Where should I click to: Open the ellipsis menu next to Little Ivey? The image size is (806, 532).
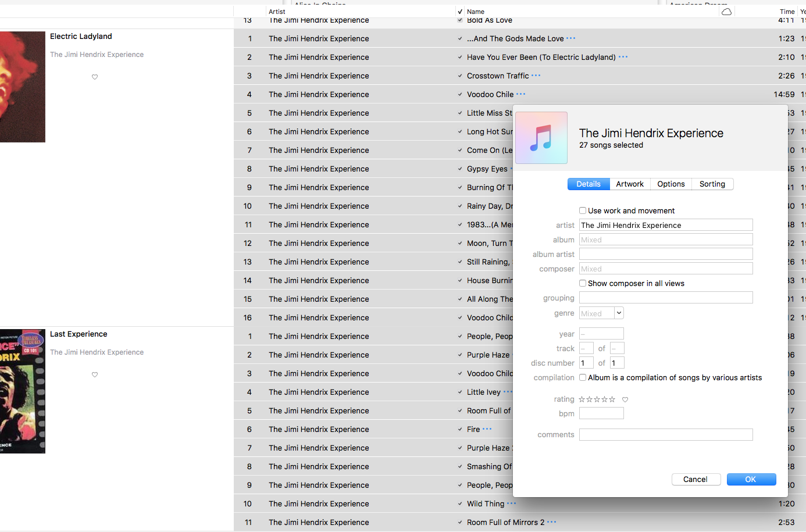pyautogui.click(x=508, y=392)
